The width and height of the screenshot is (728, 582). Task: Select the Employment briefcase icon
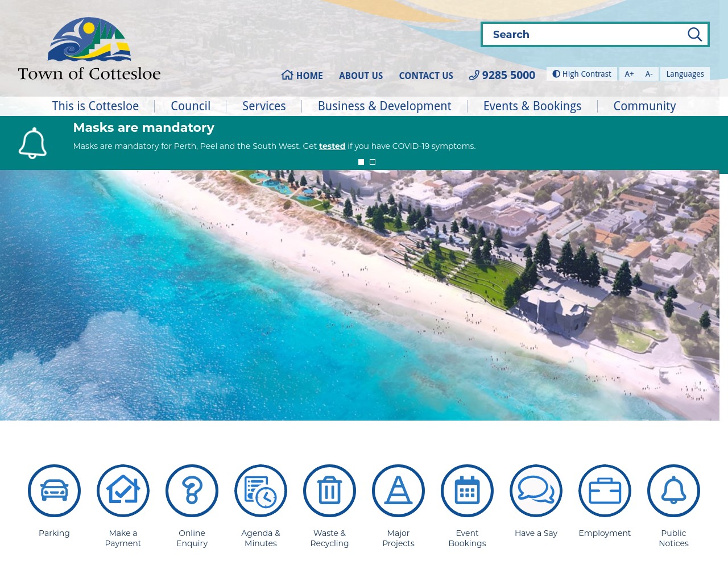(605, 490)
